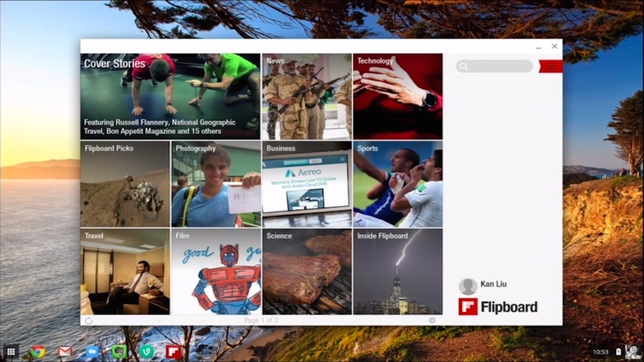Screen dimensions: 644x362
Task: Launch Chrome from the shelf
Action: 38,352
